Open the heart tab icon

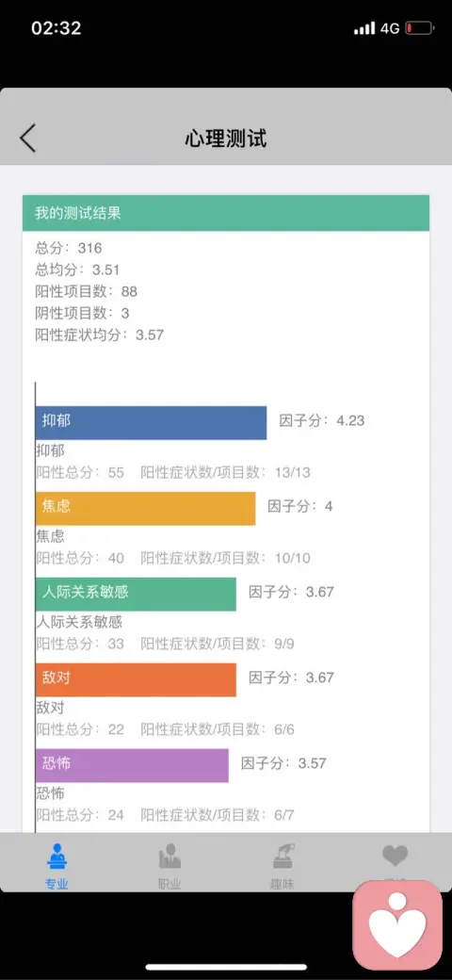(395, 856)
